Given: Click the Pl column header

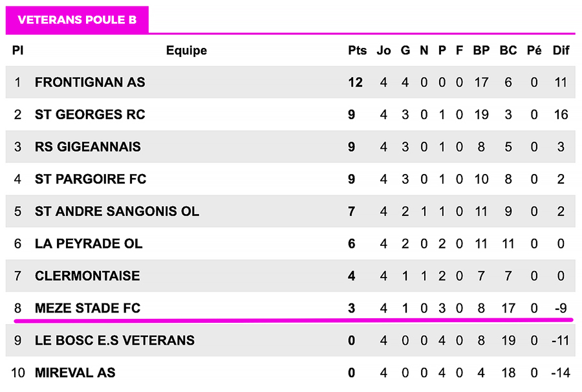Looking at the screenshot, I should tap(17, 50).
